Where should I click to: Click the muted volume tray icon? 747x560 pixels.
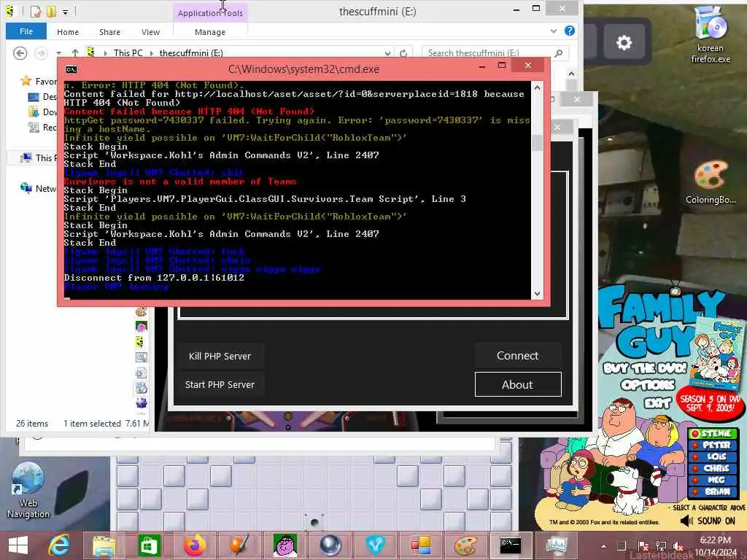tap(678, 546)
